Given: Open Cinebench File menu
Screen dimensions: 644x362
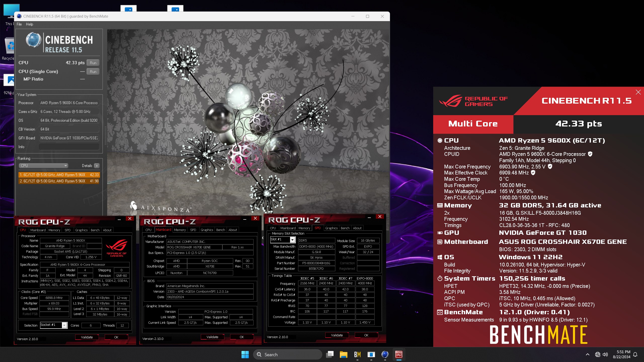Looking at the screenshot, I should click(19, 24).
